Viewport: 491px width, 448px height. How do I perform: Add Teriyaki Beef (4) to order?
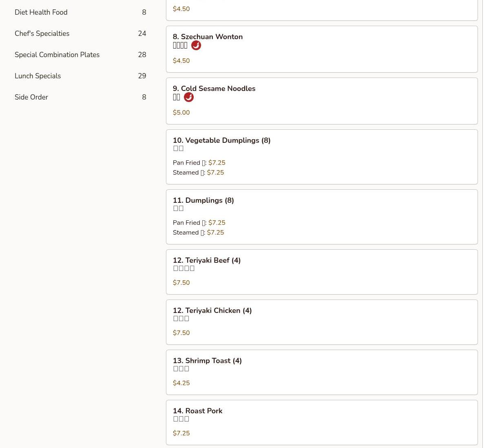tap(207, 260)
